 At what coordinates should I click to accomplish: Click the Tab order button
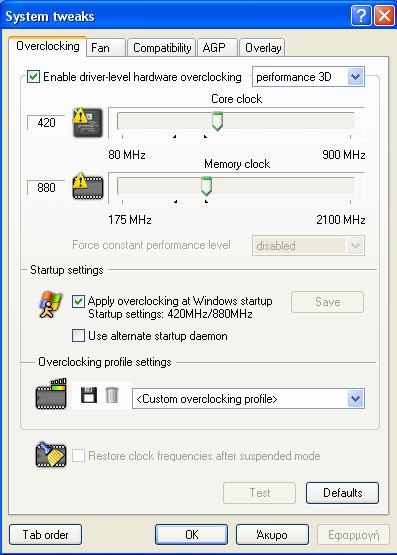(x=46, y=534)
